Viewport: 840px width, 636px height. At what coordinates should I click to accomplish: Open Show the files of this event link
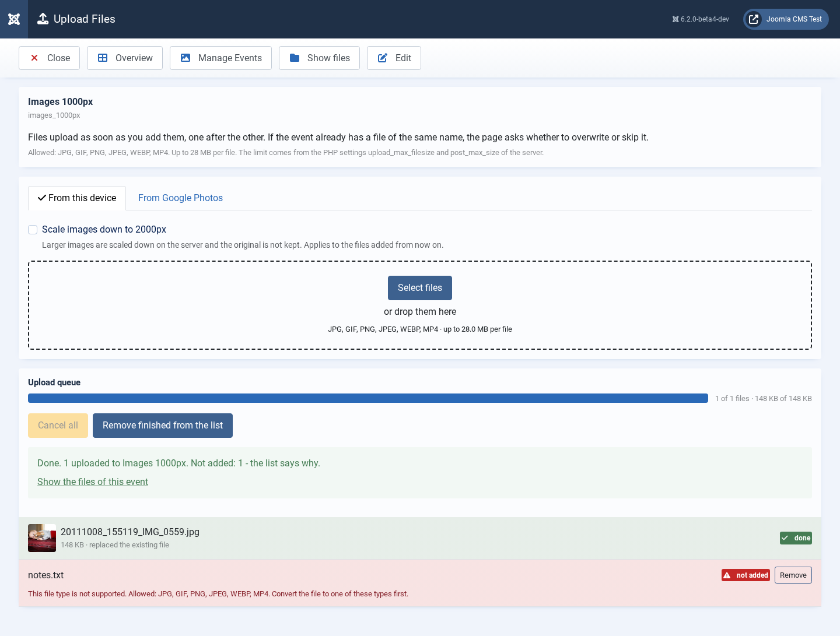93,482
